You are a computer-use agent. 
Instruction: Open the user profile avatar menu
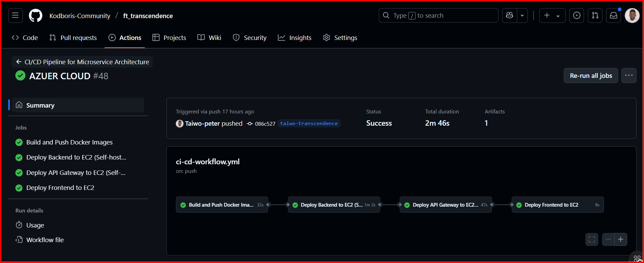click(x=632, y=15)
